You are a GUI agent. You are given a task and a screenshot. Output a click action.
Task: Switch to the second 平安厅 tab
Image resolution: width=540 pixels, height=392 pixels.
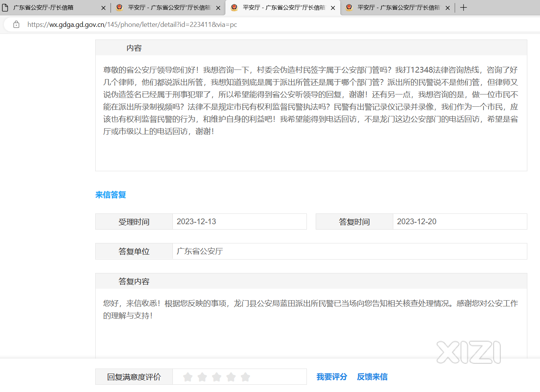pos(169,8)
